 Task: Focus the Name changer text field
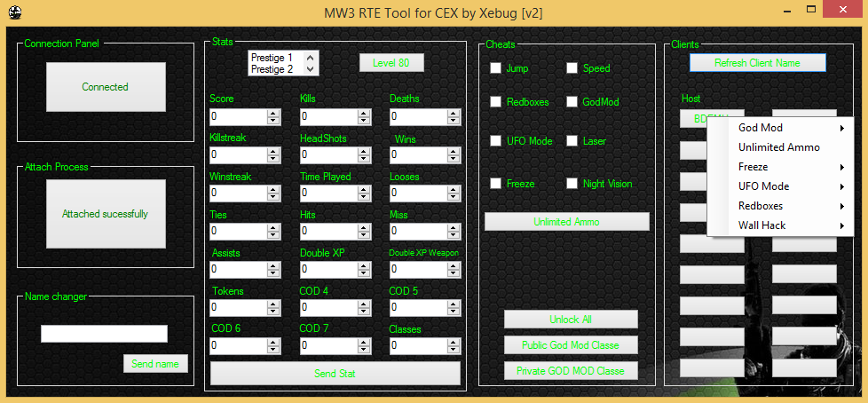point(104,334)
